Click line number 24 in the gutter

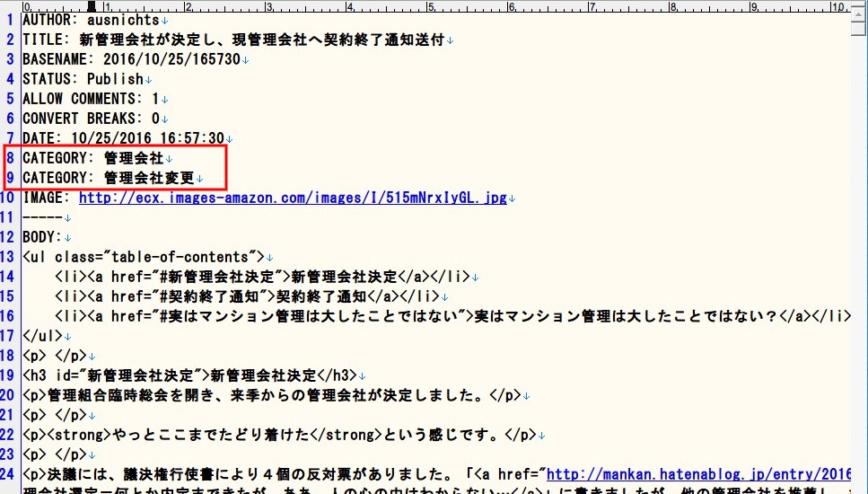9,473
